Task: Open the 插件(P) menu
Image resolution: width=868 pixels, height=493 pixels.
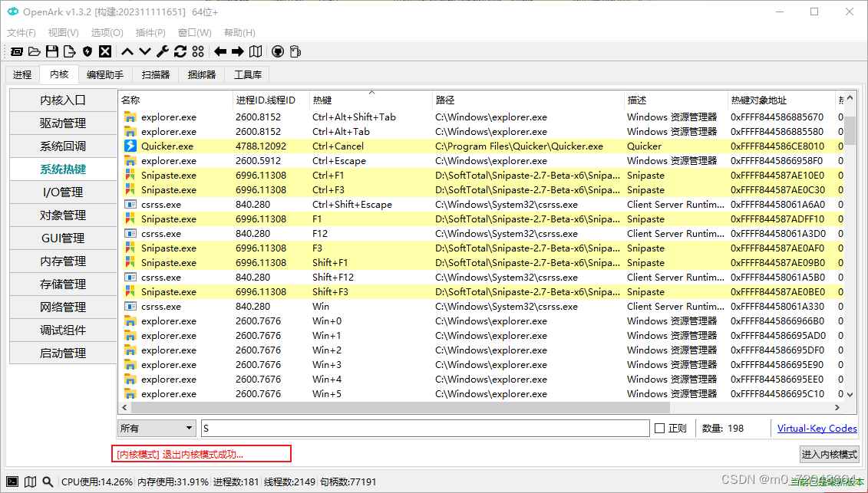Action: click(150, 33)
